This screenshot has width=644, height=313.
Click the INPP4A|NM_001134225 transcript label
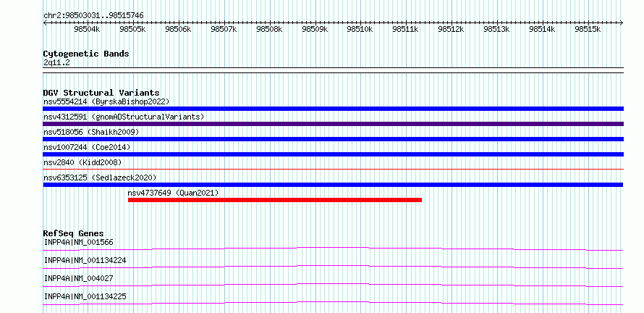click(85, 296)
